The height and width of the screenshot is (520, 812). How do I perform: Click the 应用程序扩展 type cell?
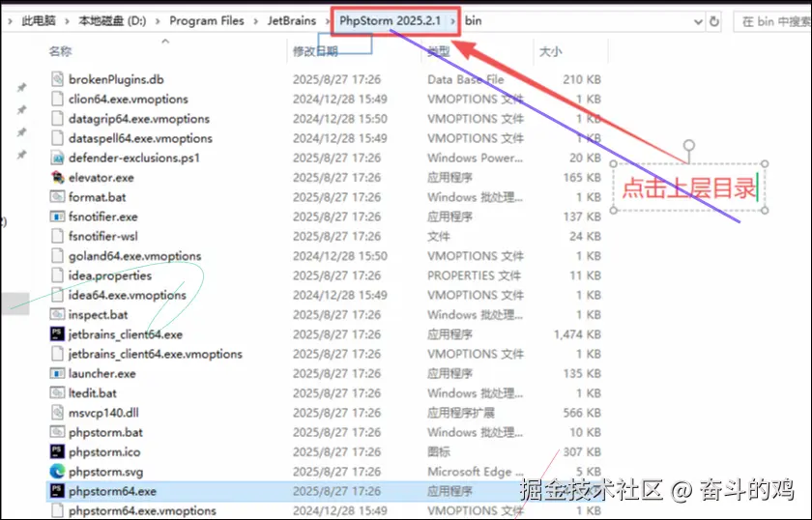pyautogui.click(x=461, y=413)
